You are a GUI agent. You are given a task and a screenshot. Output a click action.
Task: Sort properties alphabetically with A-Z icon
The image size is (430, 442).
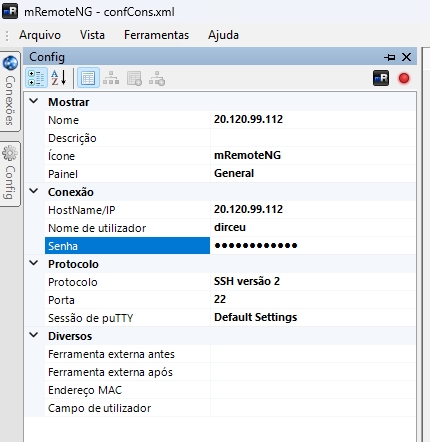[59, 78]
